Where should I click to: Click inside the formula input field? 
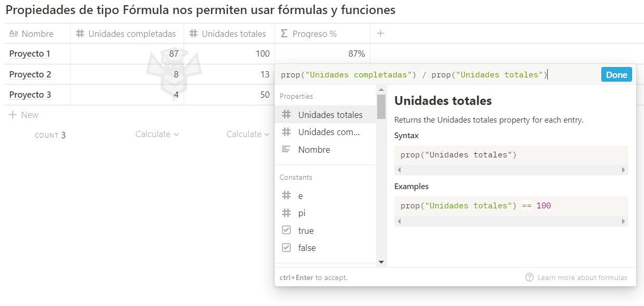coord(437,75)
